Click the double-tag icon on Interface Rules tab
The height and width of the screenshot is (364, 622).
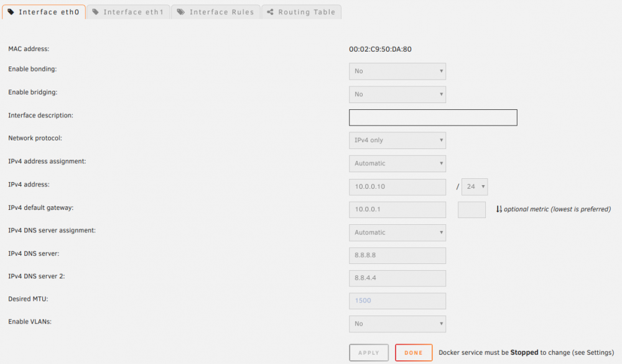[181, 12]
